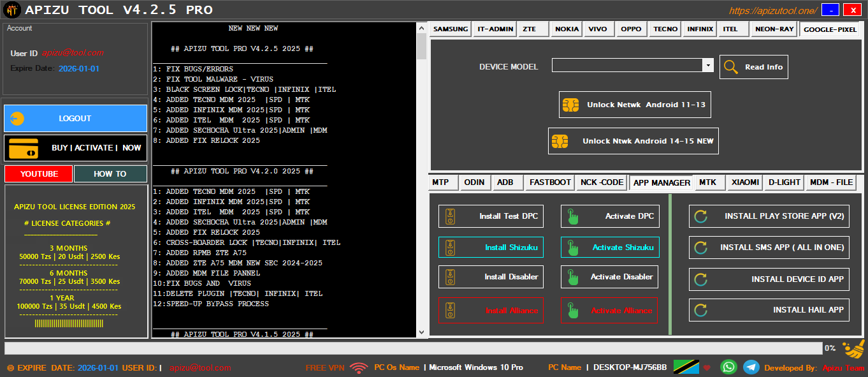
Task: Click refresh icon on Install Hail App
Action: (x=700, y=310)
